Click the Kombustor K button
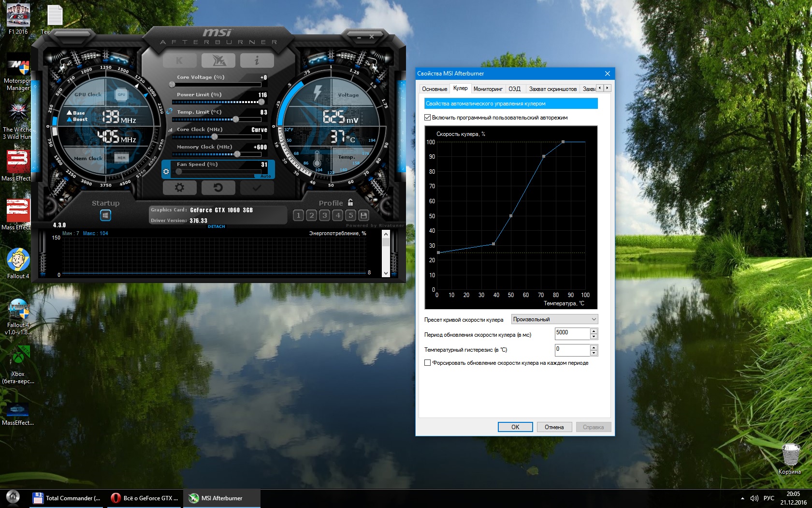Image resolution: width=812 pixels, height=508 pixels. [x=179, y=60]
